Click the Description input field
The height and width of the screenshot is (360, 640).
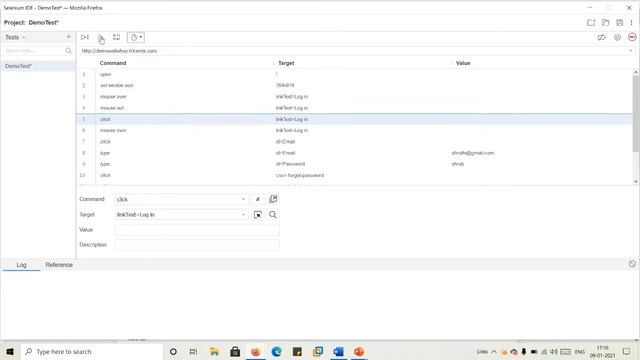pyautogui.click(x=197, y=245)
